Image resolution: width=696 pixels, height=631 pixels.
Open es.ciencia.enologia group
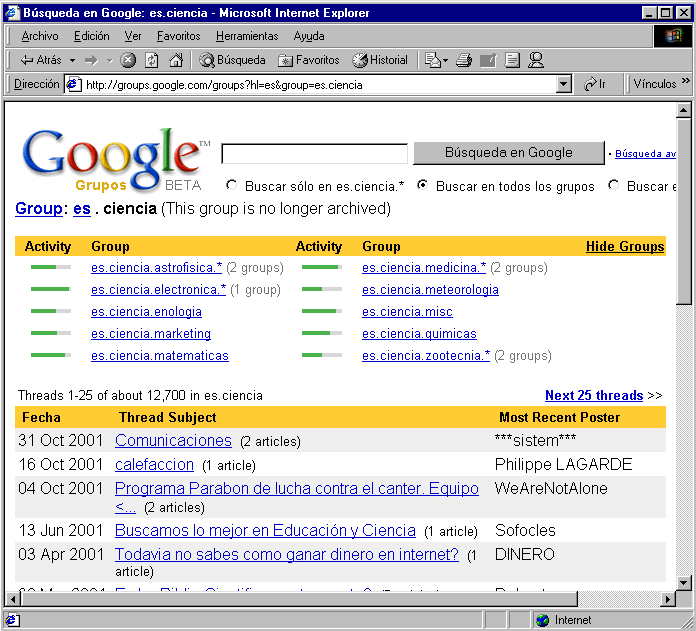pos(146,312)
